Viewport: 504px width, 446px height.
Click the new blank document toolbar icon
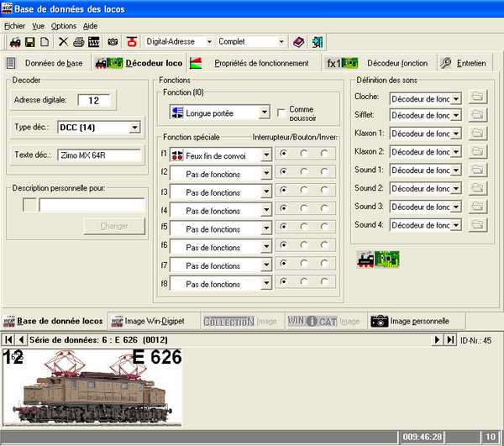click(44, 41)
